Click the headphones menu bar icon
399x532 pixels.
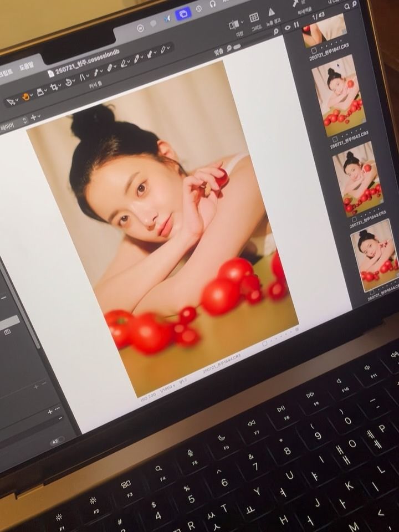[213, 4]
